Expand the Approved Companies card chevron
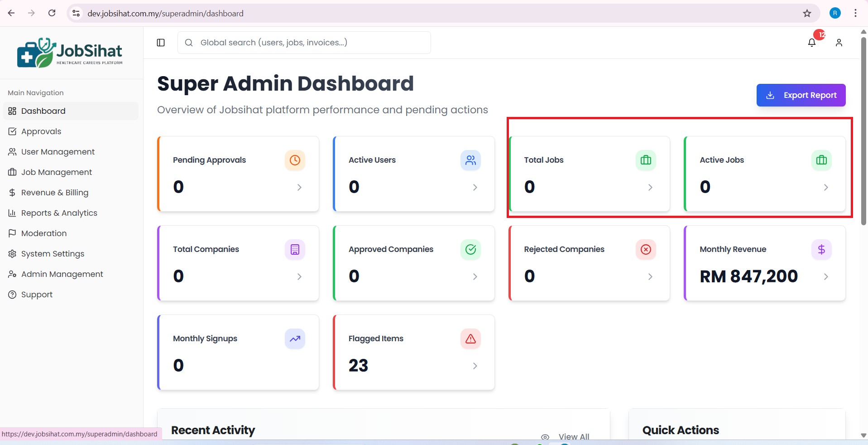868x445 pixels. [475, 276]
